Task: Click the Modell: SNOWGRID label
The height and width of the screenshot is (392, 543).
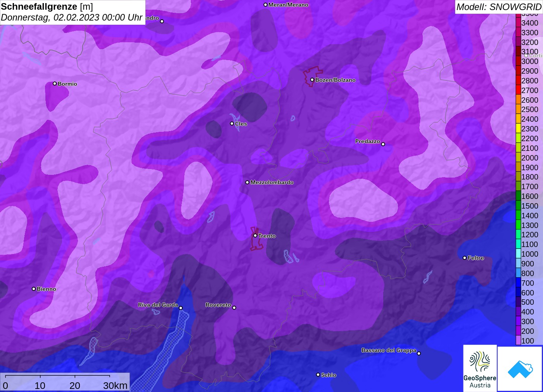Action: click(x=499, y=7)
